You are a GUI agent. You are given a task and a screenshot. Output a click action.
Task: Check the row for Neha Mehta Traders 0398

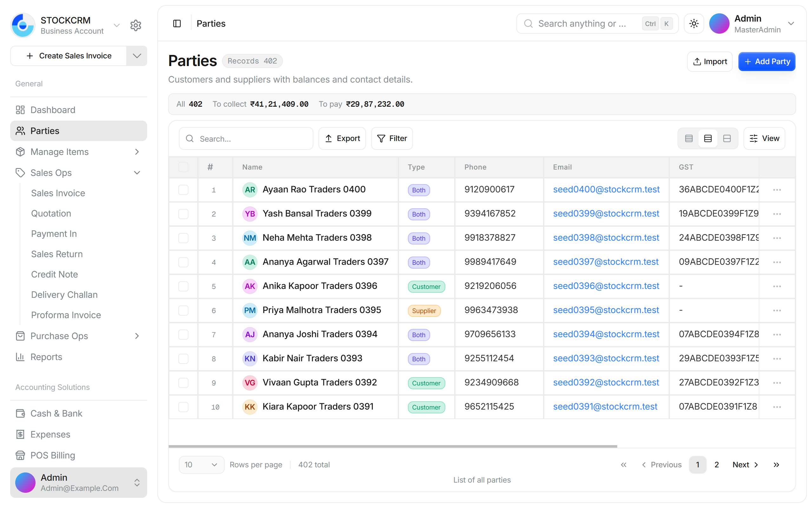coord(183,238)
